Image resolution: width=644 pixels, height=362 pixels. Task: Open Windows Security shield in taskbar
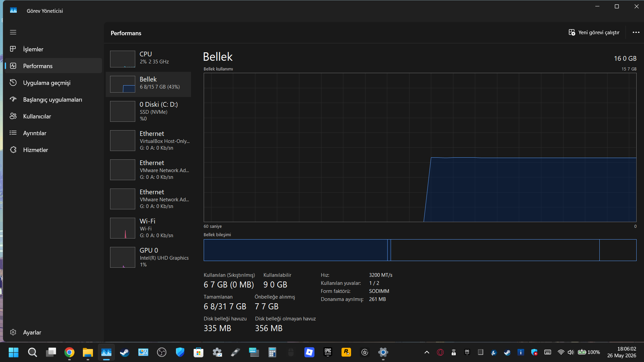[x=180, y=352]
